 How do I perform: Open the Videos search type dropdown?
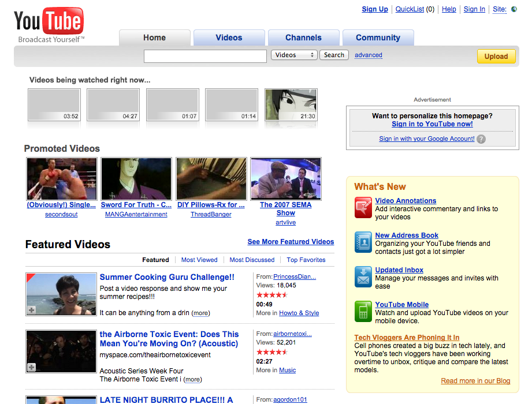coord(294,55)
